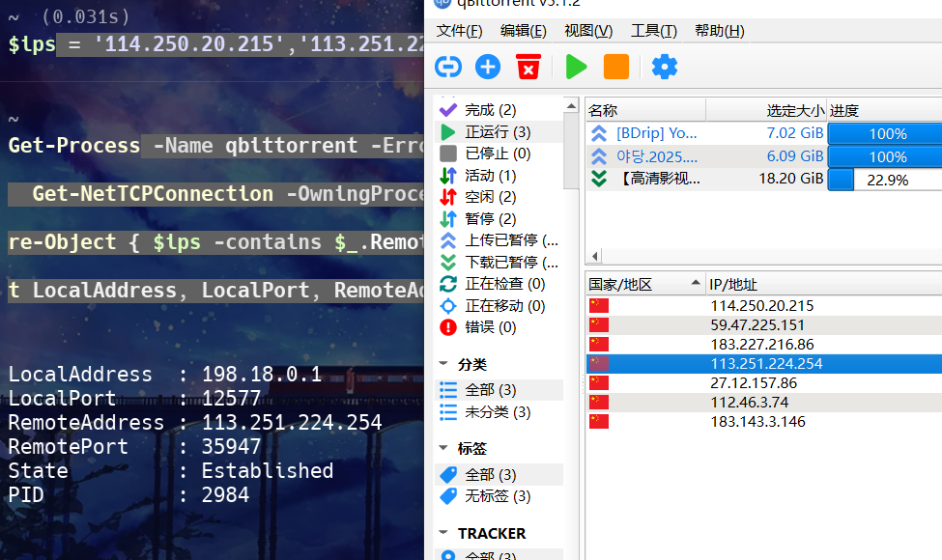
Task: Open the 视图(V) menu
Action: click(588, 31)
